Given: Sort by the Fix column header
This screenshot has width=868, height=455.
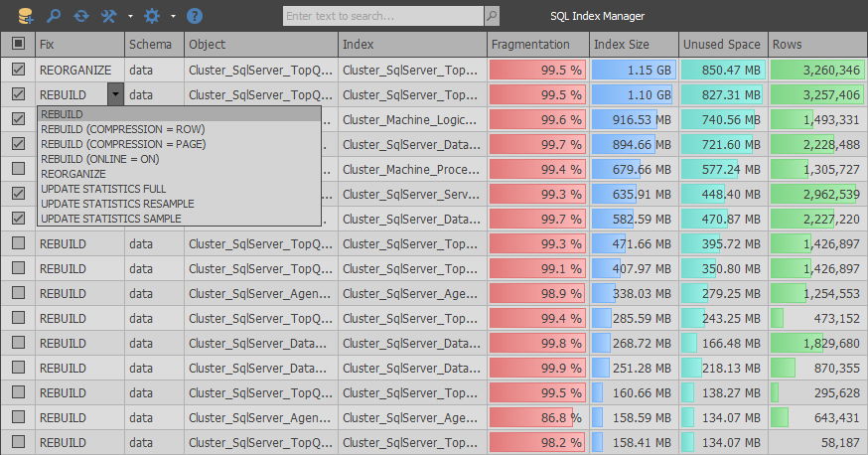Looking at the screenshot, I should [79, 45].
